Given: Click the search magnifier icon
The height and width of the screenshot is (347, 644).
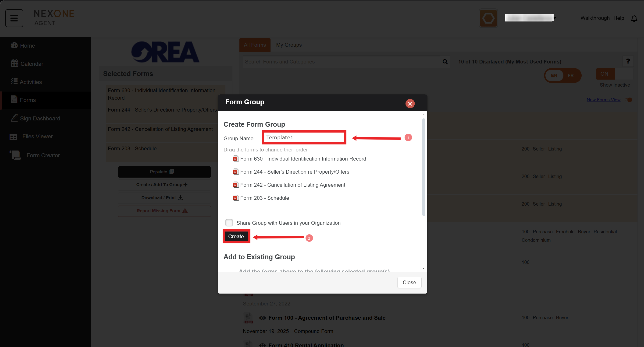Looking at the screenshot, I should [x=445, y=62].
